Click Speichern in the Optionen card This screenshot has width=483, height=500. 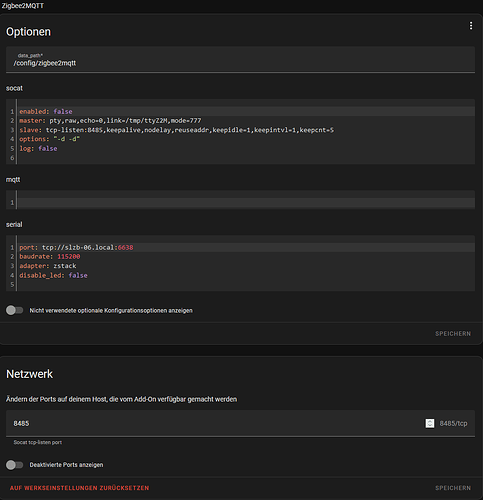453,334
